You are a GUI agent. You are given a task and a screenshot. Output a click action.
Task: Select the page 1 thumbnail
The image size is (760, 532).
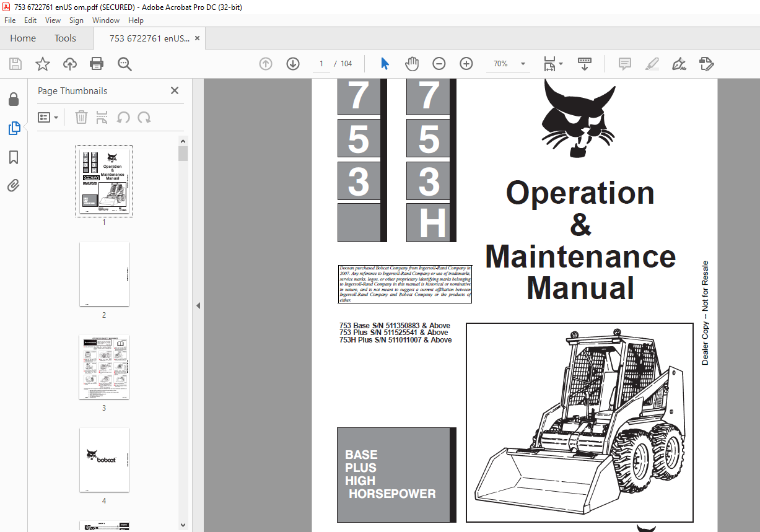click(104, 181)
